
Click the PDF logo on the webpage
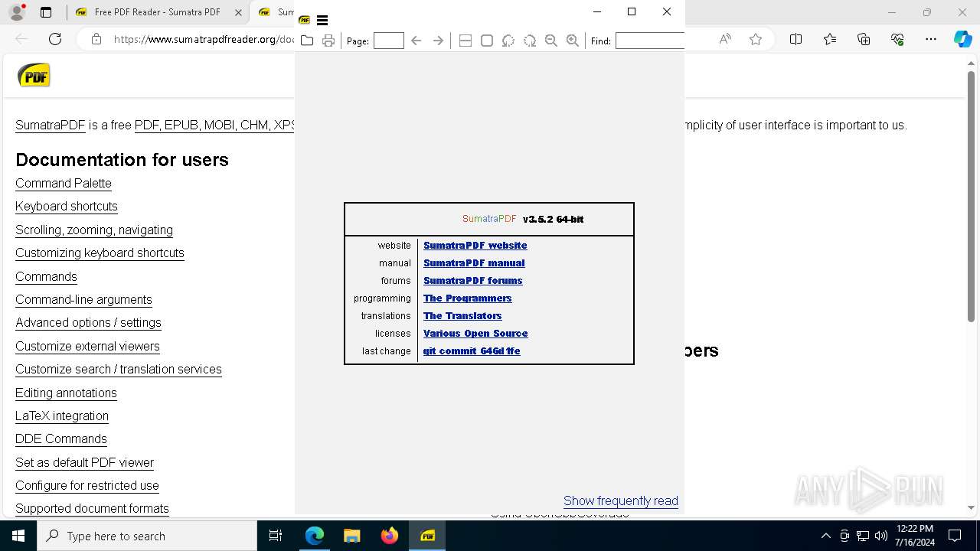click(x=34, y=76)
